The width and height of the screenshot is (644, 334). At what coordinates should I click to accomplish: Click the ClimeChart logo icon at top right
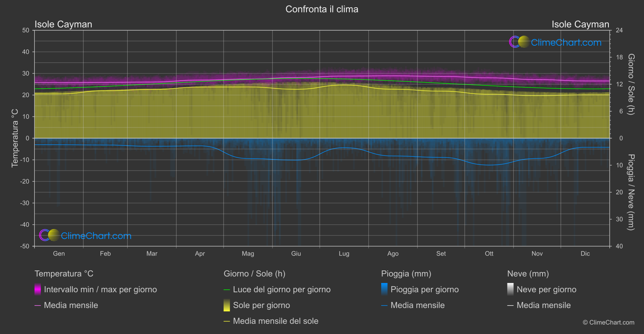click(519, 42)
